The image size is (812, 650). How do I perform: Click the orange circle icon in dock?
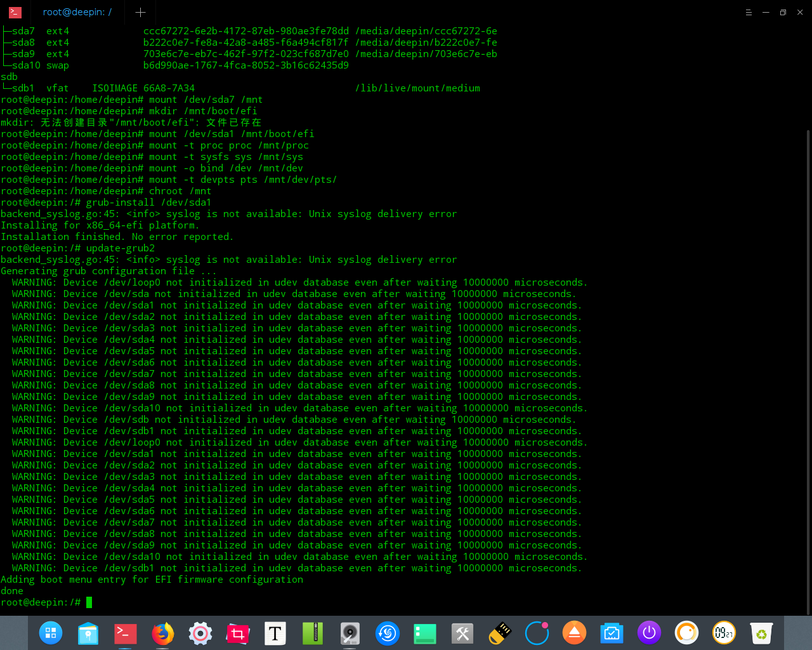pyautogui.click(x=686, y=633)
